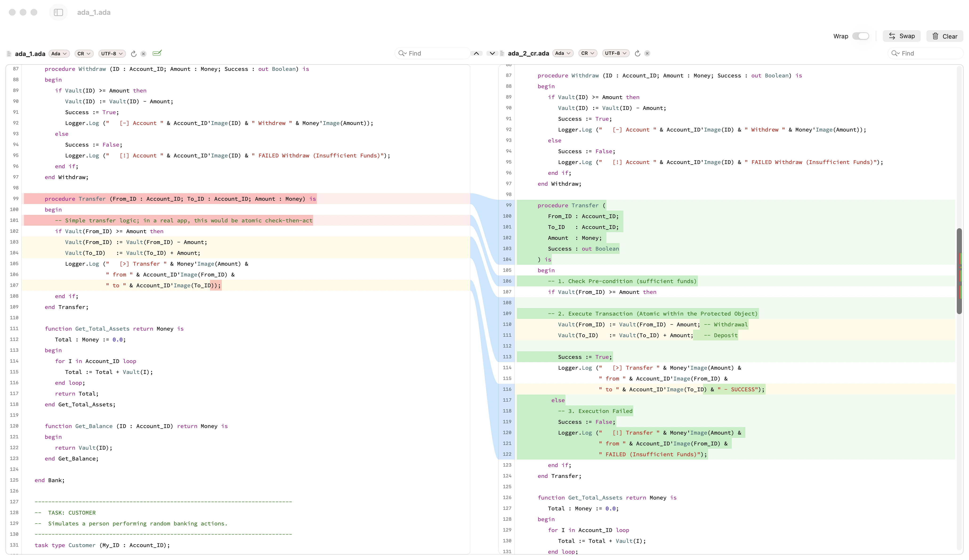The height and width of the screenshot is (560, 969).
Task: Reload the ada_1.ada file
Action: 133,53
